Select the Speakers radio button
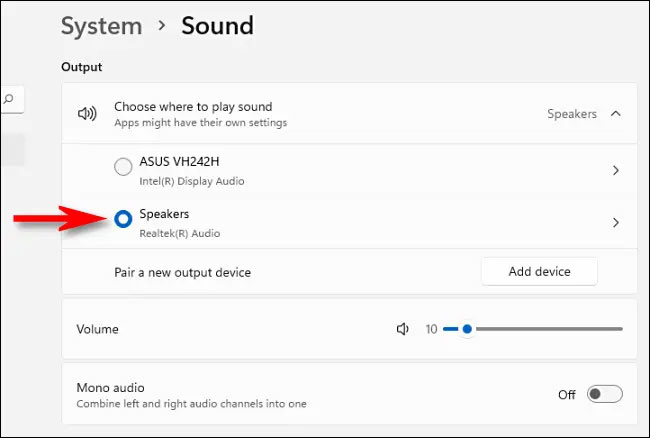The width and height of the screenshot is (650, 438). click(x=123, y=219)
